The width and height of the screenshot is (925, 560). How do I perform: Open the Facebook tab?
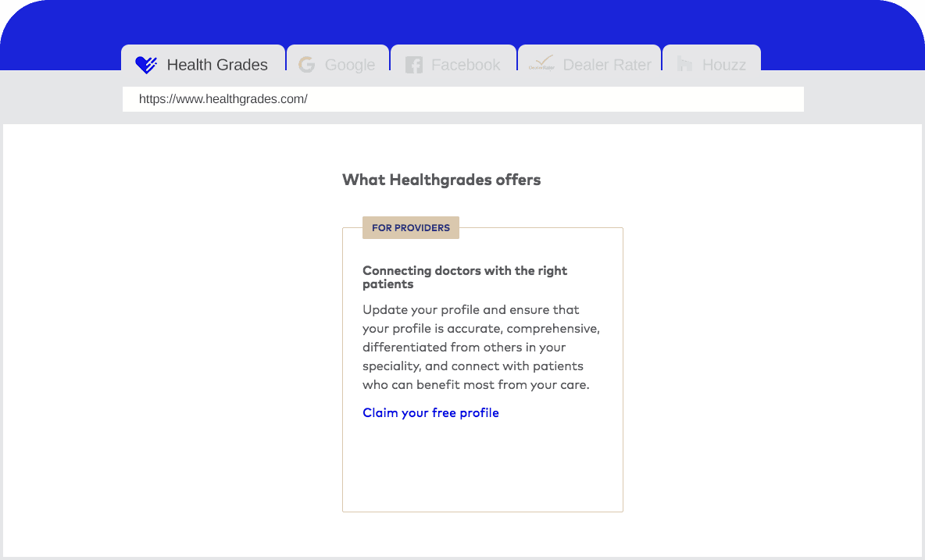454,65
